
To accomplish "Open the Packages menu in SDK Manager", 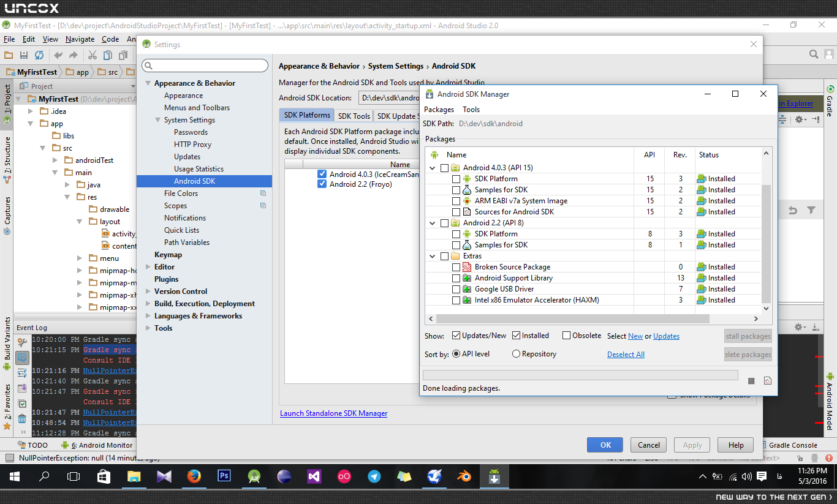I will pyautogui.click(x=439, y=110).
